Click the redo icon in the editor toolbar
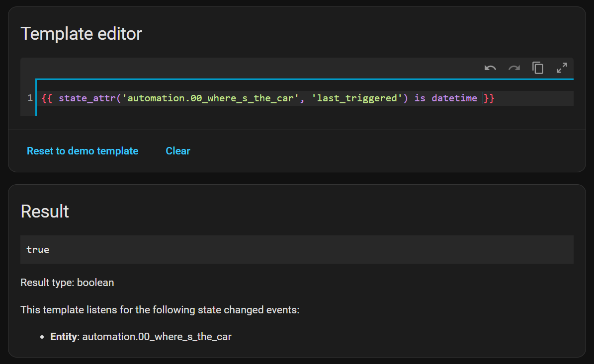The width and height of the screenshot is (594, 364). [x=514, y=68]
